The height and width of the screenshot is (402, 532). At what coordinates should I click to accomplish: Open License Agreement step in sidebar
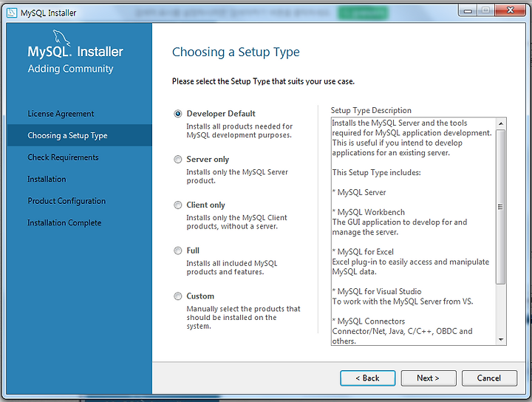point(61,114)
